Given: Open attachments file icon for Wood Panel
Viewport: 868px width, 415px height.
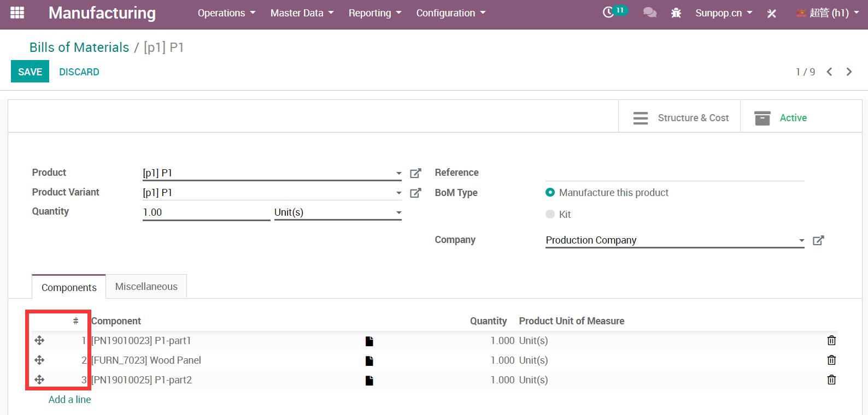Looking at the screenshot, I should 370,361.
